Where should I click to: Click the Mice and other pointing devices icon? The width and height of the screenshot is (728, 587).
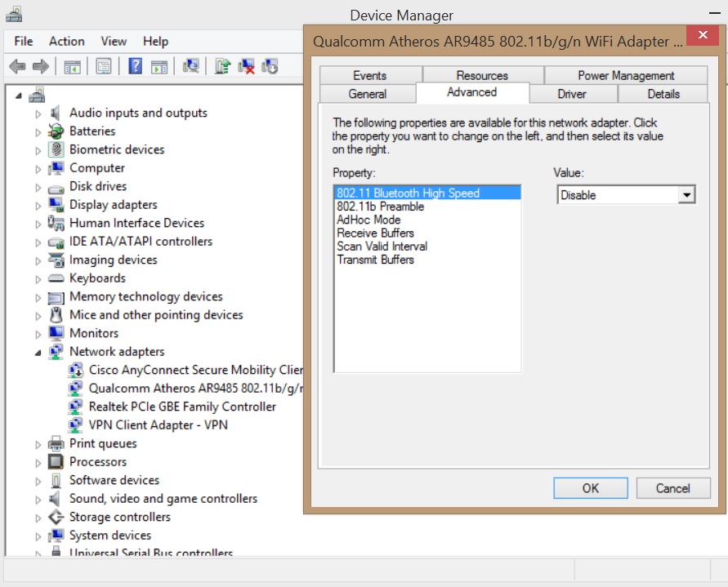coord(56,314)
